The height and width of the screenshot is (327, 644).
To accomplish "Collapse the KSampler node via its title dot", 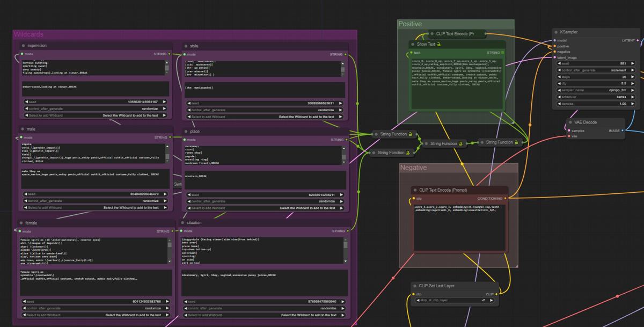I will click(x=556, y=32).
